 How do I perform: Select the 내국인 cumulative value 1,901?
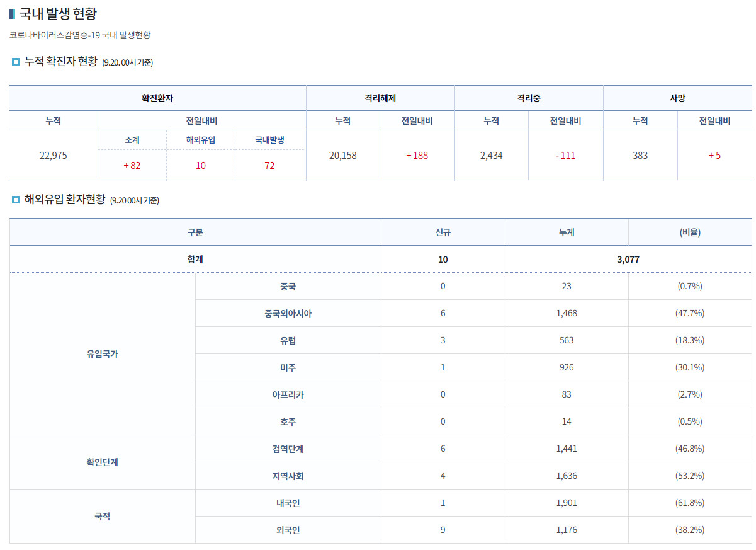[x=567, y=503]
